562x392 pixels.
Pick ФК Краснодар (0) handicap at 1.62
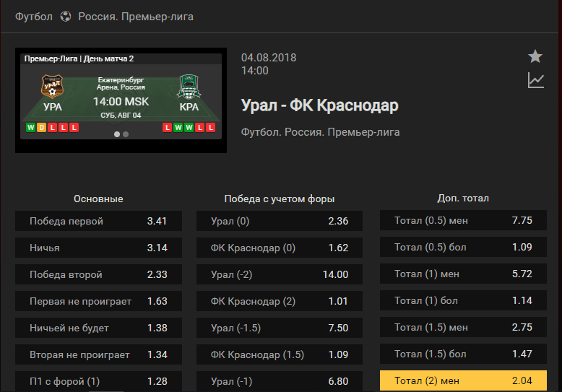click(280, 248)
